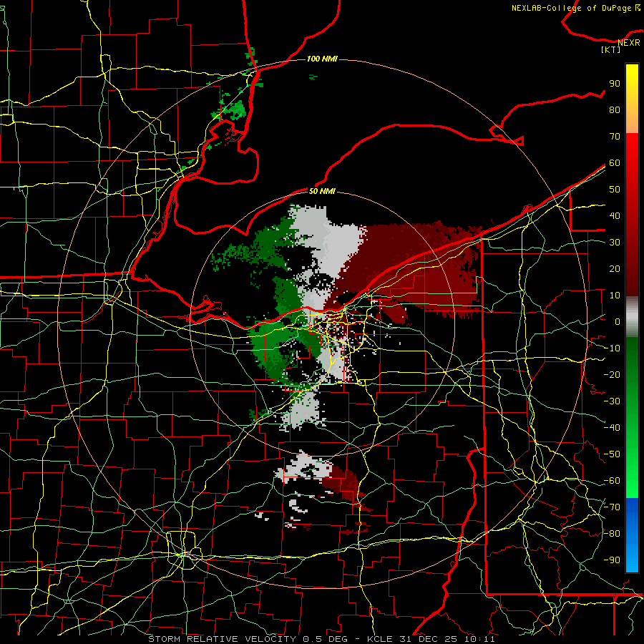The width and height of the screenshot is (644, 644).
Task: Click the green velocity echoes near the 100 NMI ring
Action: [234, 109]
